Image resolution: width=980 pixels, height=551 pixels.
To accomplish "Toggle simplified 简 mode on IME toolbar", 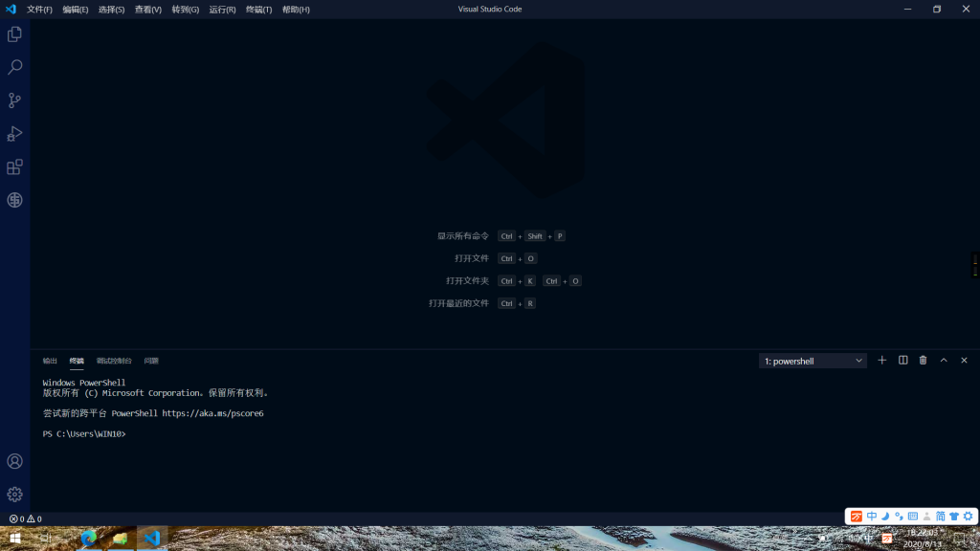I will pyautogui.click(x=940, y=517).
